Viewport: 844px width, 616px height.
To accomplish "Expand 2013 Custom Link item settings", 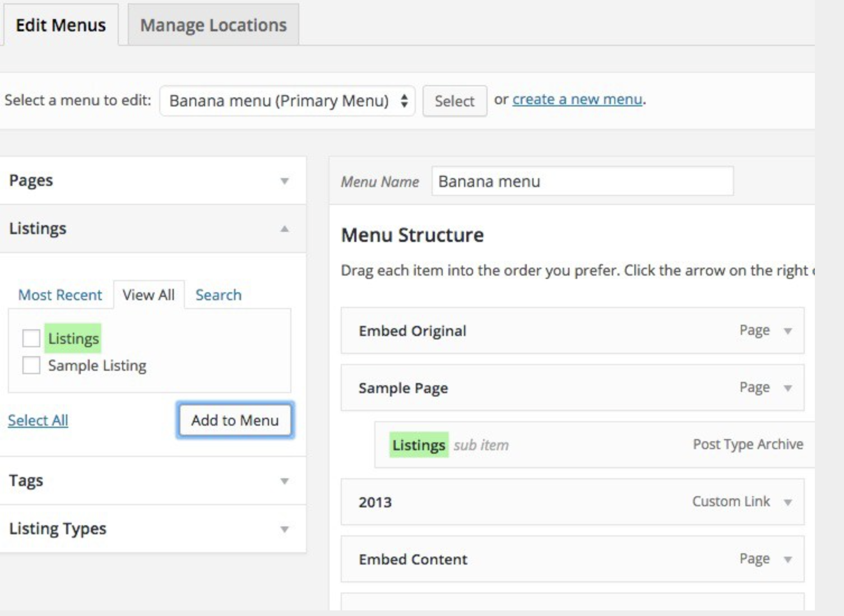I will coord(788,502).
